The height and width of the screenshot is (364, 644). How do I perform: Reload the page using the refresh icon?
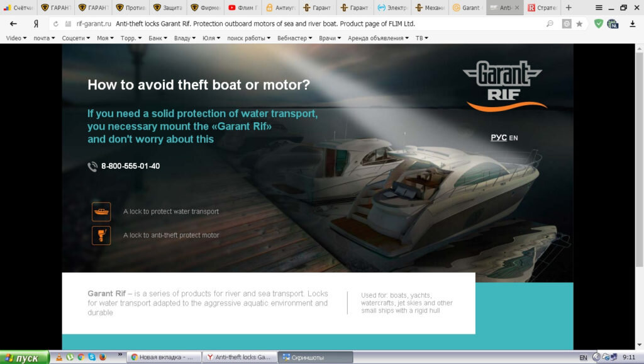click(x=56, y=24)
